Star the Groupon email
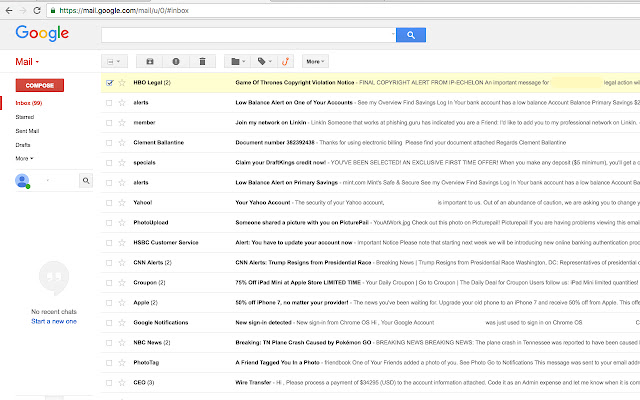The height and width of the screenshot is (400, 640). coord(122,283)
